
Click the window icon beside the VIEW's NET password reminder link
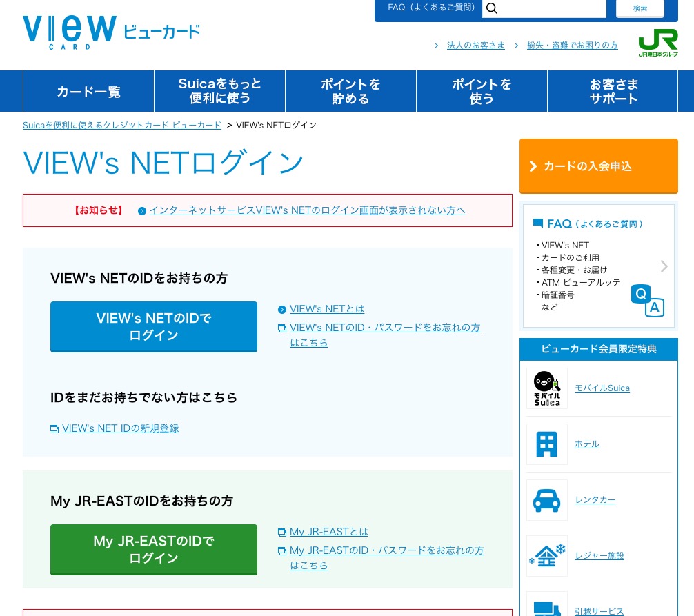(281, 328)
